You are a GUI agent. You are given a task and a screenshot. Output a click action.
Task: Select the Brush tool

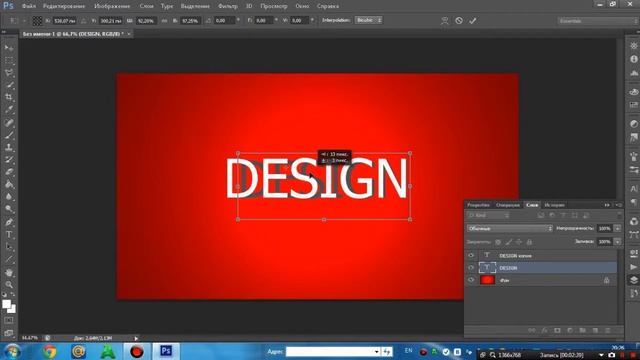[x=9, y=134]
